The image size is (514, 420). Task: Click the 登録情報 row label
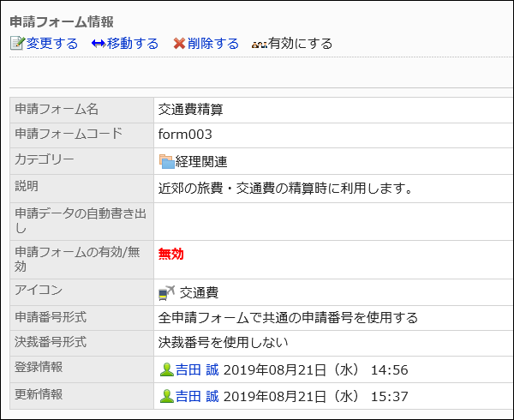(39, 367)
